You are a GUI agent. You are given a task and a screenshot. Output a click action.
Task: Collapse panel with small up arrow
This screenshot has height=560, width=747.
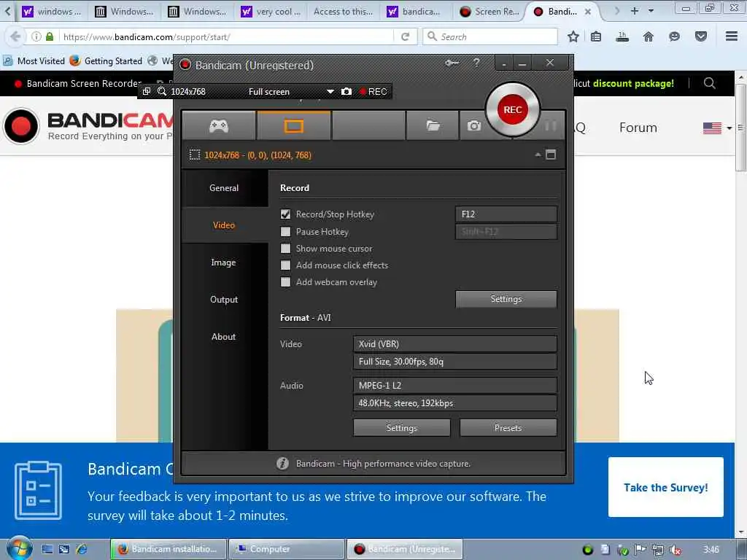(538, 155)
